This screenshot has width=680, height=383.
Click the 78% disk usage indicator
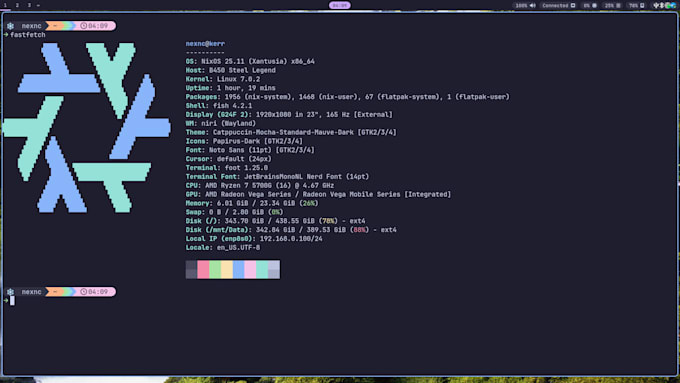point(637,6)
